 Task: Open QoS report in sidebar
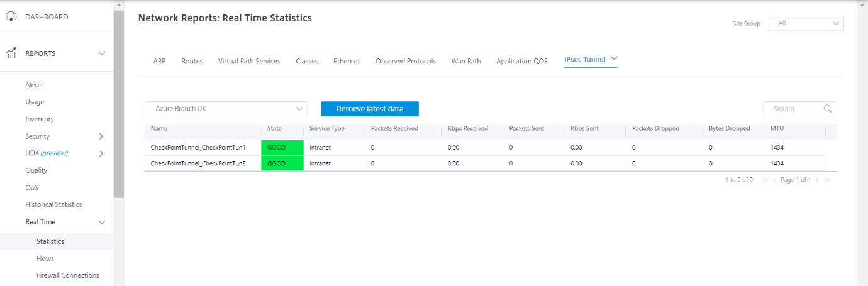[32, 187]
